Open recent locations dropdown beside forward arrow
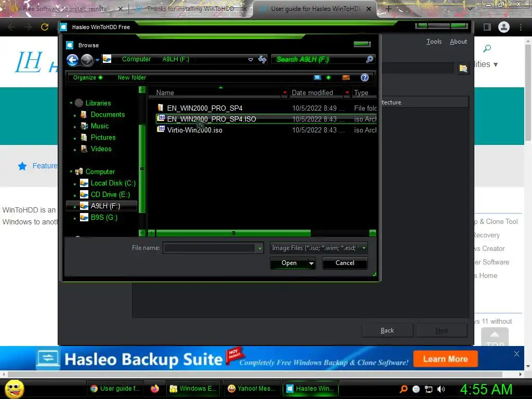Screen dimensions: 532x399 tap(97, 60)
